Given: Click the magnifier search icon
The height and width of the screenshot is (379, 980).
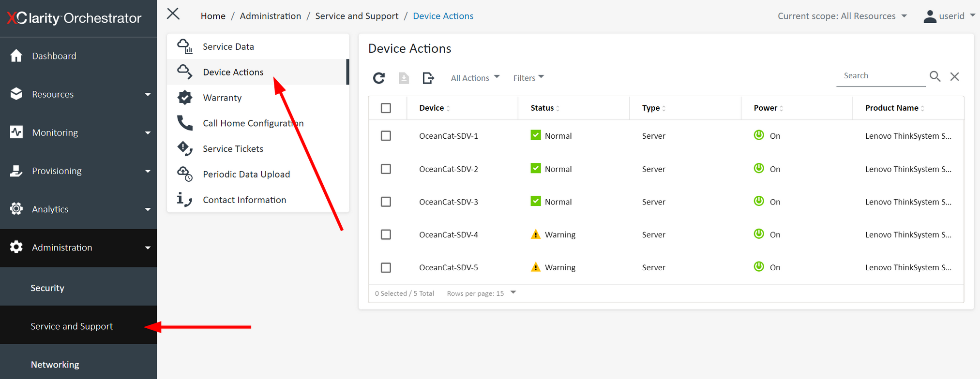Looking at the screenshot, I should 935,76.
